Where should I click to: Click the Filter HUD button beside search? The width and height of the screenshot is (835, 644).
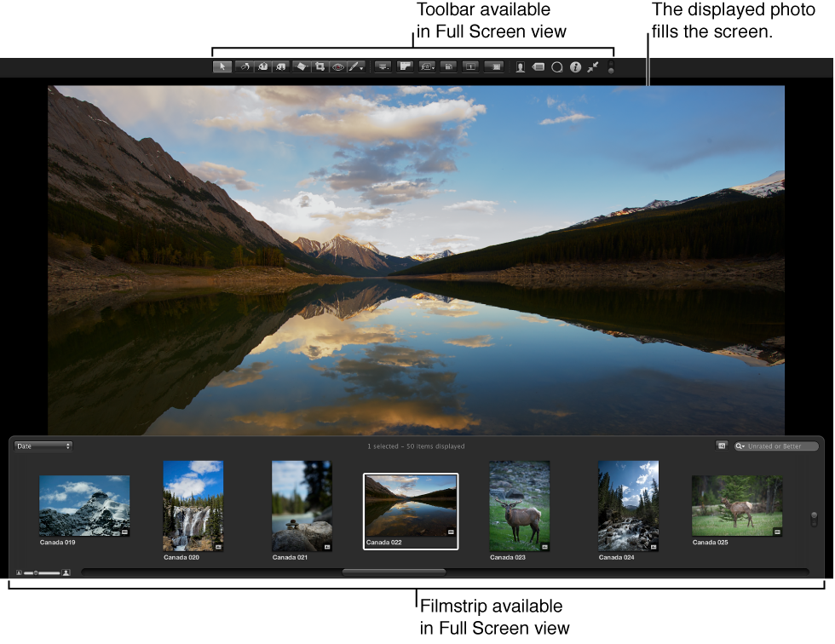pyautogui.click(x=722, y=446)
